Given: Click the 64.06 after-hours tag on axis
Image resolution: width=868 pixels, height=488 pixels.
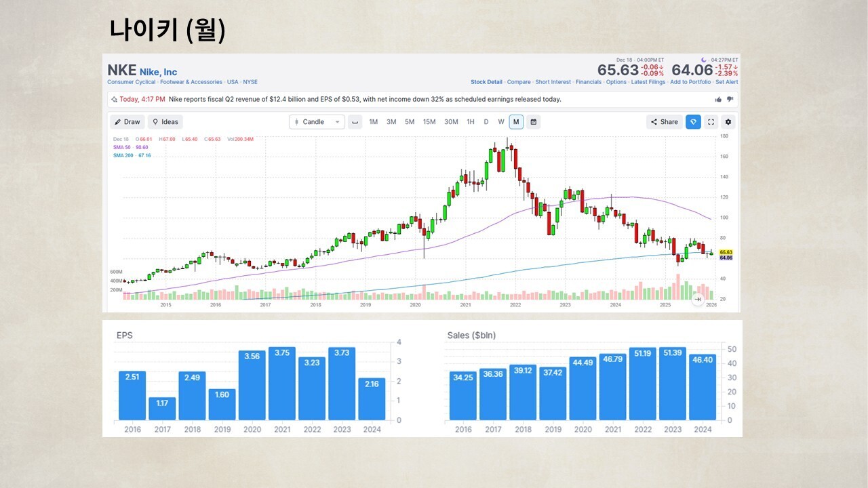Looking at the screenshot, I should [x=726, y=258].
